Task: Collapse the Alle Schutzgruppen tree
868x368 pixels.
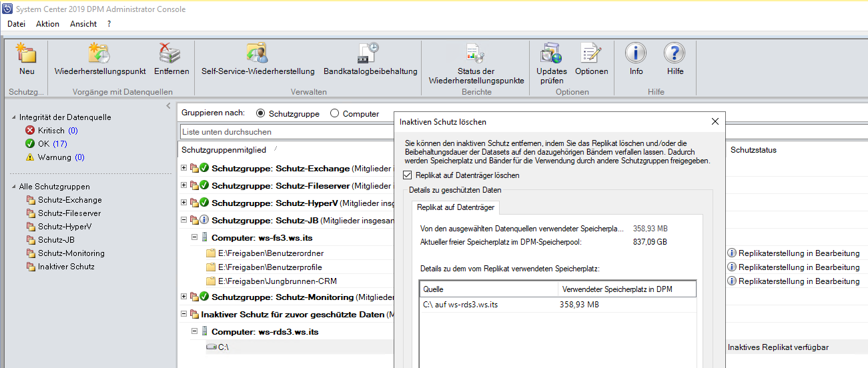Action: click(15, 187)
